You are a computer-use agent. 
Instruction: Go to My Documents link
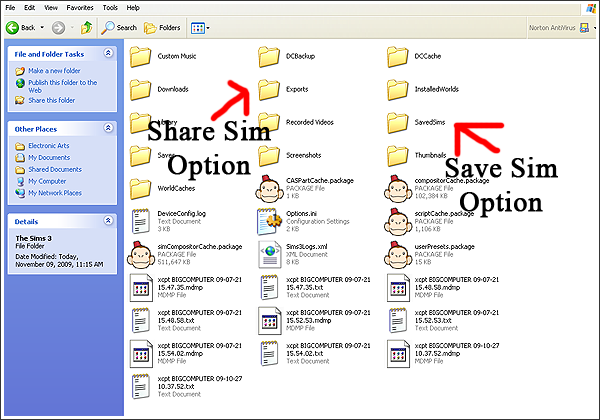pyautogui.click(x=49, y=158)
